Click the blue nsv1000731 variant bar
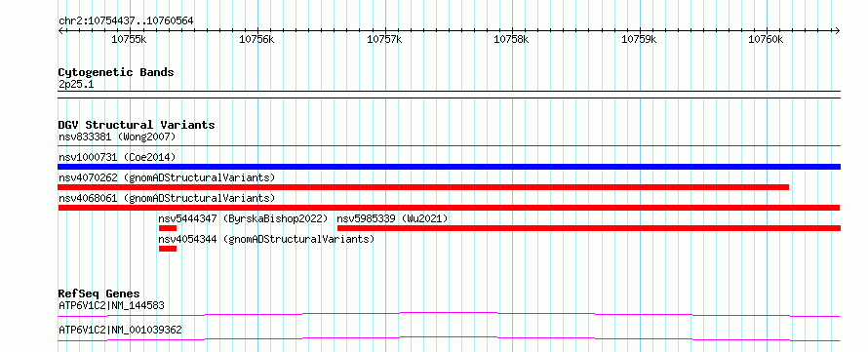Image resolution: width=868 pixels, height=352 pixels. (449, 167)
